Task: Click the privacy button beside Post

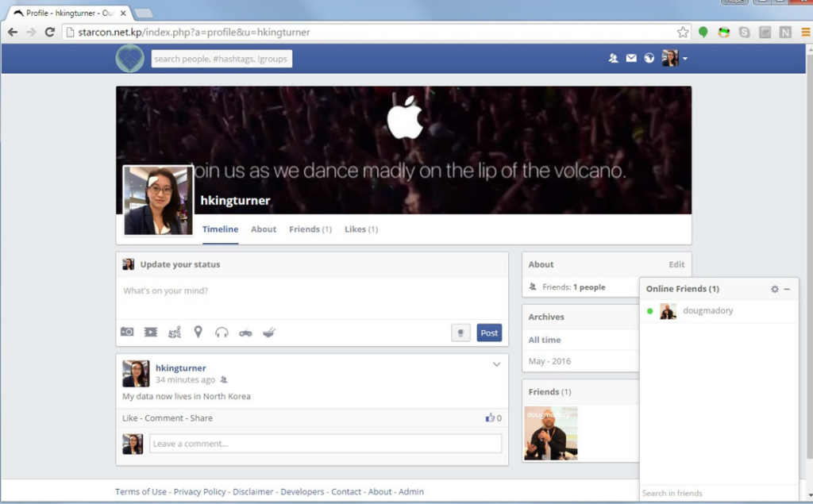Action: coord(460,333)
